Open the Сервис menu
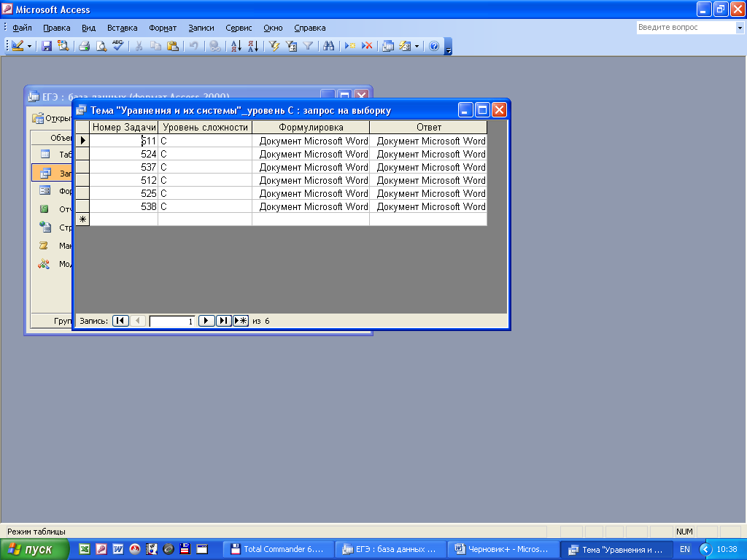Screen dimensions: 747x560 (239, 28)
